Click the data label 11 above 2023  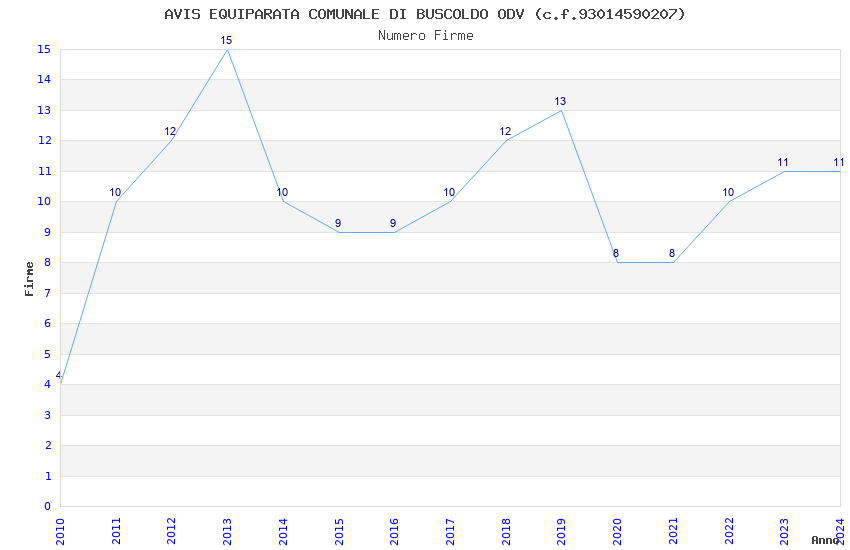(783, 162)
